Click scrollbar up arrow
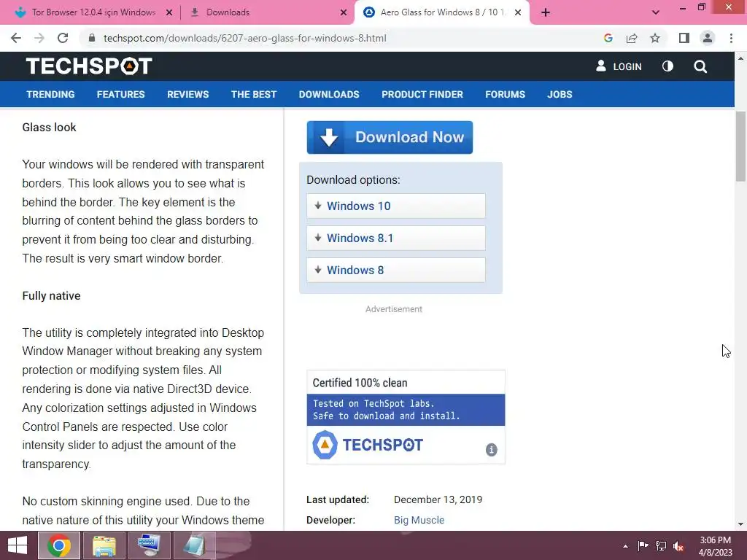This screenshot has width=747, height=560. pos(740,58)
